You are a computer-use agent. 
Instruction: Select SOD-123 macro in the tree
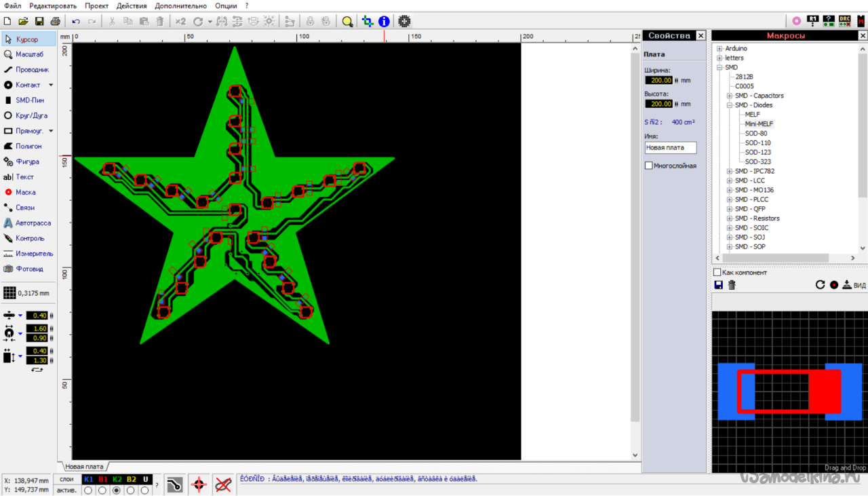[757, 152]
